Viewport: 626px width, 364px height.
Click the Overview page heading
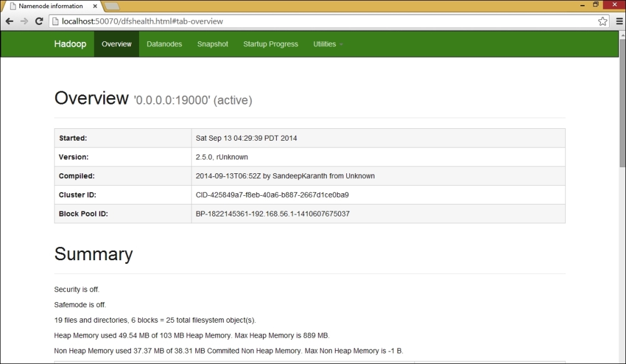click(91, 98)
